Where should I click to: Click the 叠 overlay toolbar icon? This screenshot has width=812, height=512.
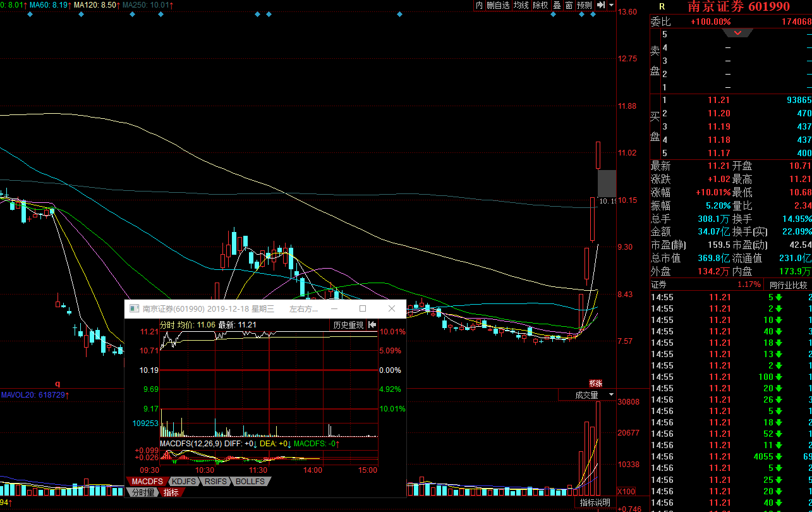pyautogui.click(x=557, y=5)
